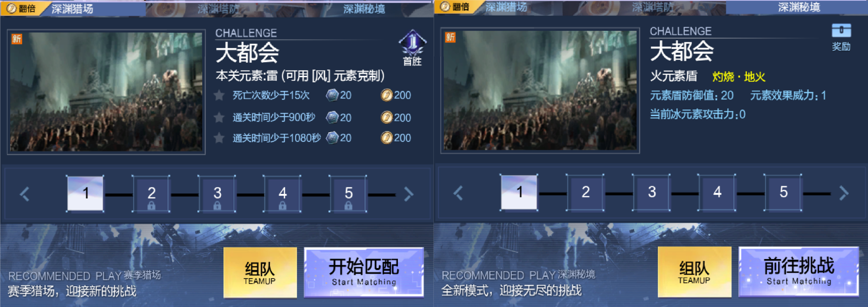This screenshot has height=307, width=868.
Task: Click the 前往挑战 button
Action: click(799, 271)
